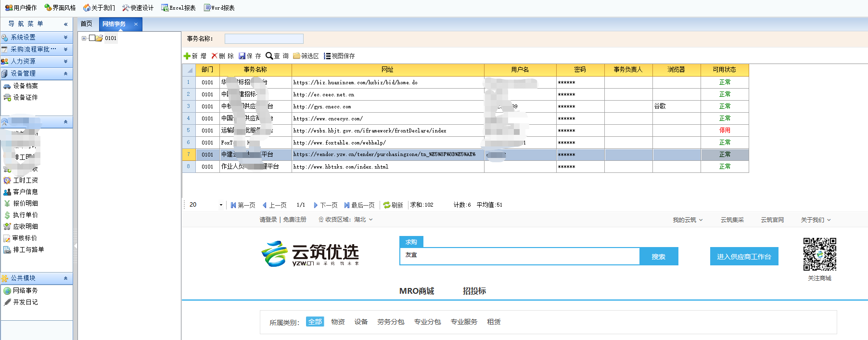Open 网络事务 in sidebar
868x340 pixels.
pos(21,290)
